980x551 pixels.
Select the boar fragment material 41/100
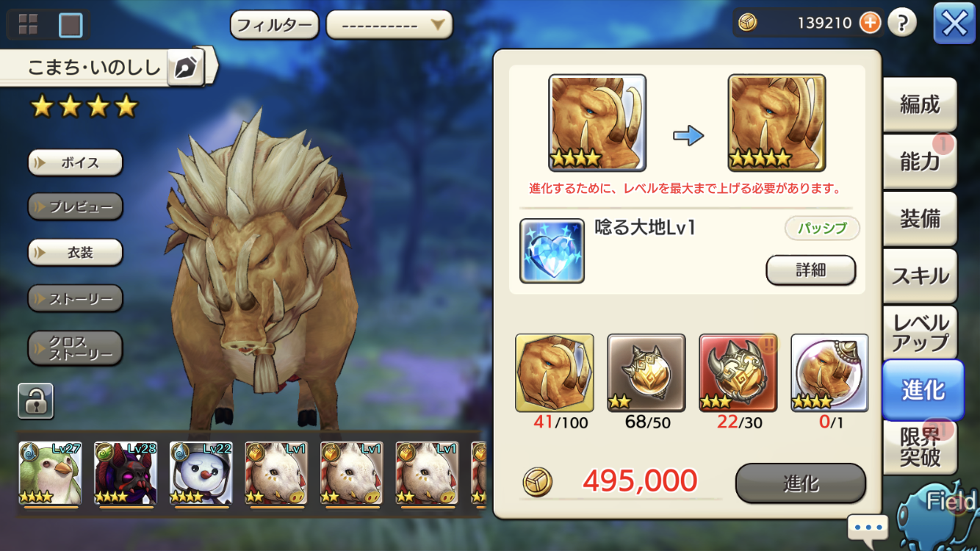555,372
